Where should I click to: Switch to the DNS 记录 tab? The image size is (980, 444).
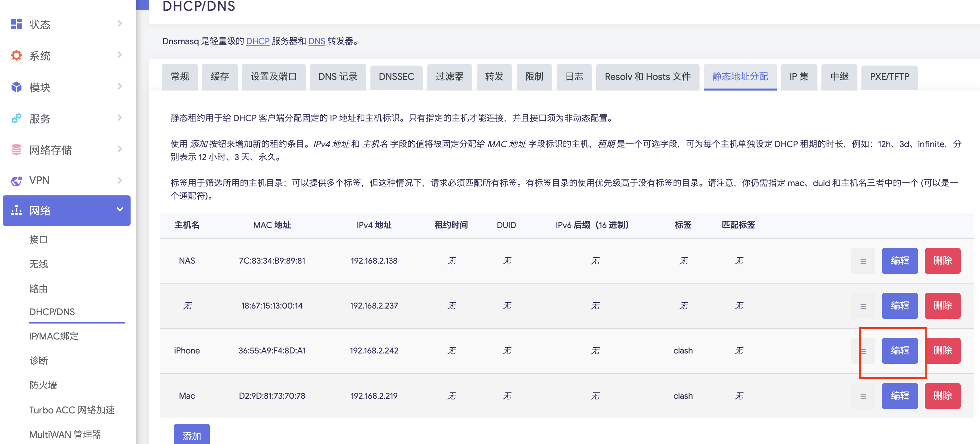(337, 77)
